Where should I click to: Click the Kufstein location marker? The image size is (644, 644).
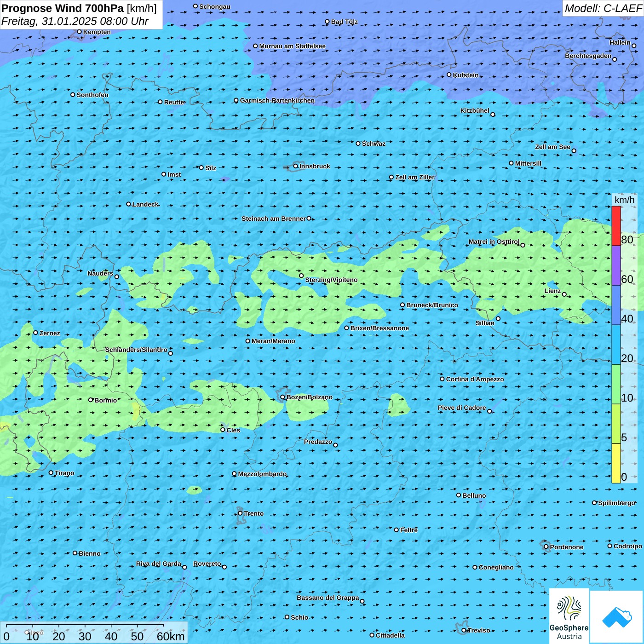tap(449, 75)
